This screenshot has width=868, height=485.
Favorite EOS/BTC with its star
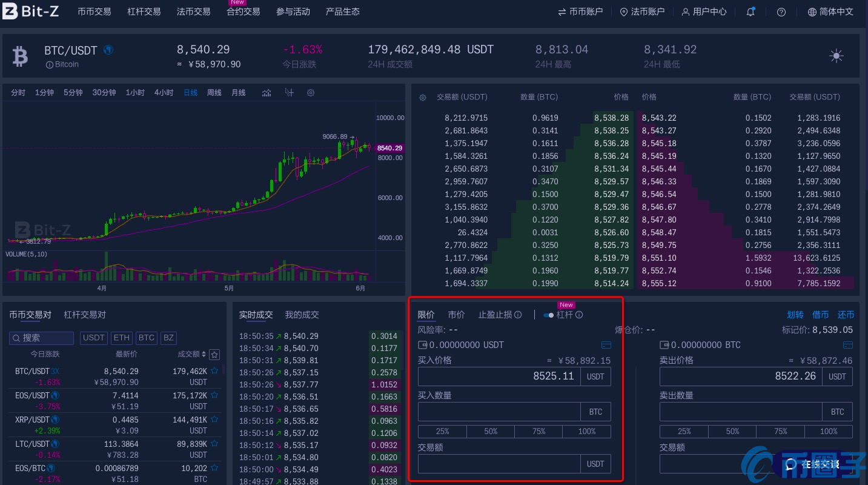pos(214,467)
